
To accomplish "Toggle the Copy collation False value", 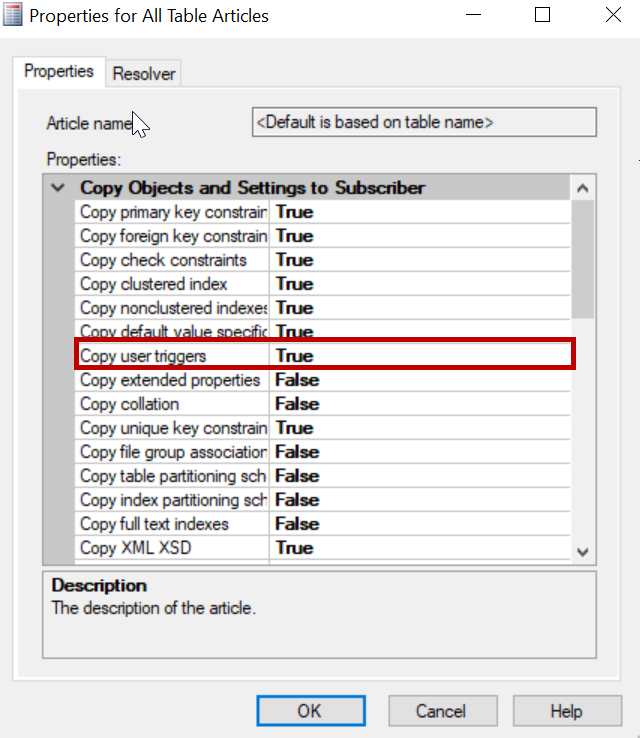I will (420, 404).
